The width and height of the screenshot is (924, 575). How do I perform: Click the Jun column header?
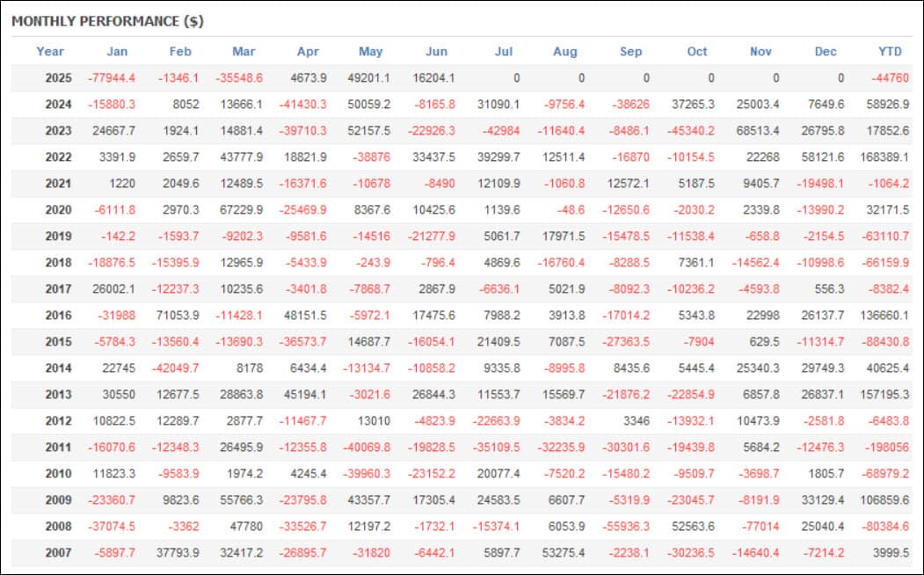[x=437, y=52]
